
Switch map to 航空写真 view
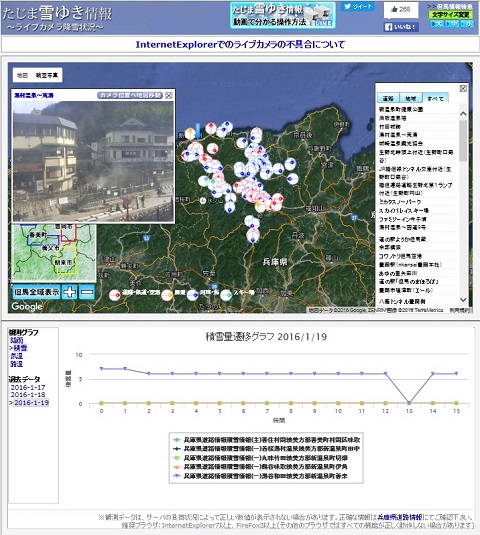coord(47,75)
